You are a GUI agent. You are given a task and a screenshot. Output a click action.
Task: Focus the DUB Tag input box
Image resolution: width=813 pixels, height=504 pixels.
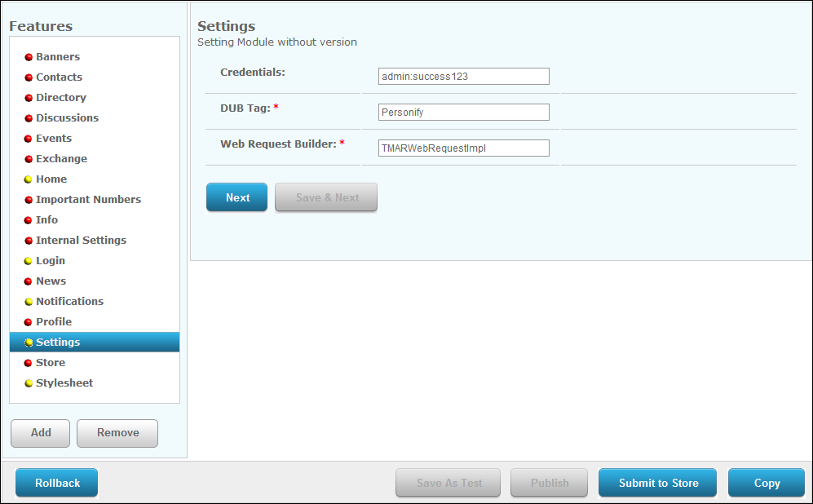pos(464,113)
